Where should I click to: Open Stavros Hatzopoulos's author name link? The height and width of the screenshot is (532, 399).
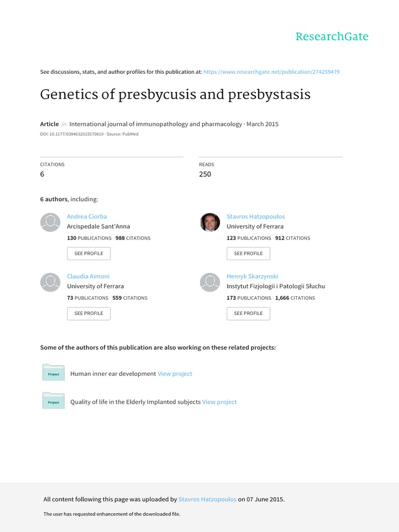256,216
